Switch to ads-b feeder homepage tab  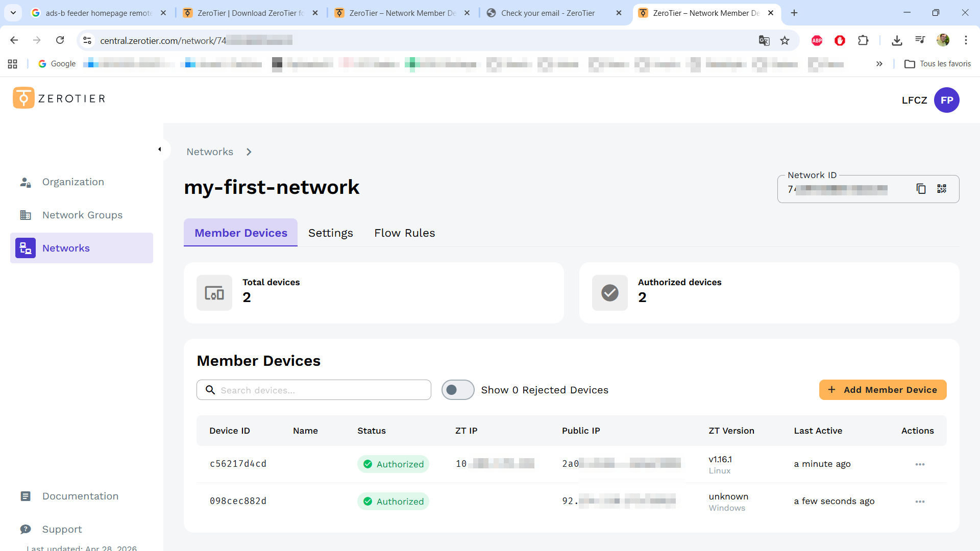[99, 13]
